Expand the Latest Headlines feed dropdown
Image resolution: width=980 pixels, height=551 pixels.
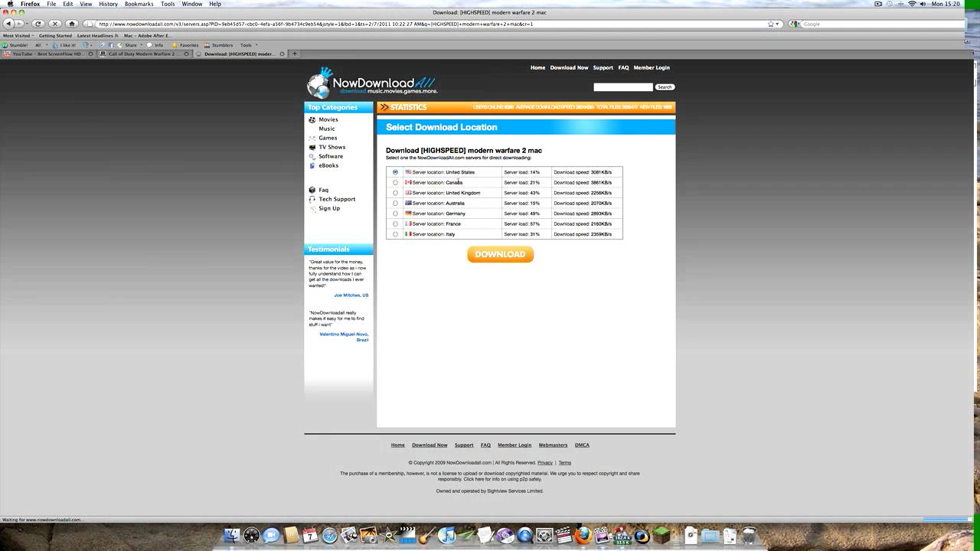point(97,35)
